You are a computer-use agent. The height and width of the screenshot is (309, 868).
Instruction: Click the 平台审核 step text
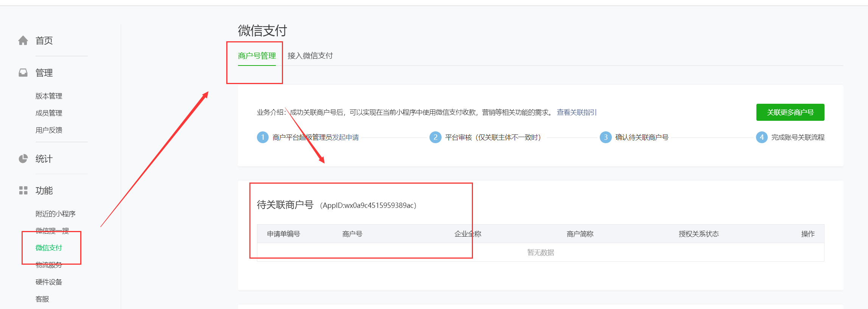pyautogui.click(x=493, y=137)
